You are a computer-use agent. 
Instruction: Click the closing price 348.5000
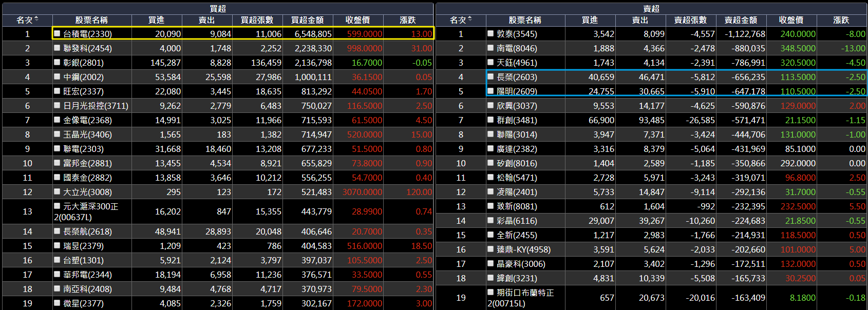click(798, 48)
